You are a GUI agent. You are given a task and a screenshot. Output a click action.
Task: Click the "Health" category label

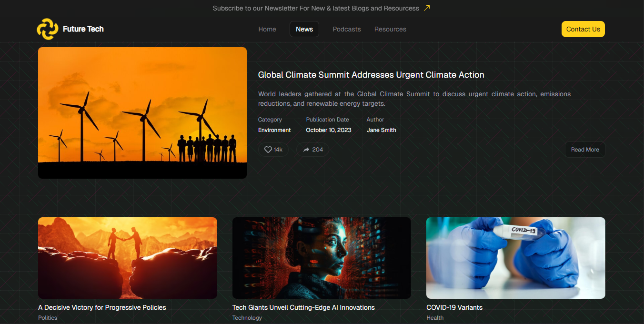tap(435, 318)
